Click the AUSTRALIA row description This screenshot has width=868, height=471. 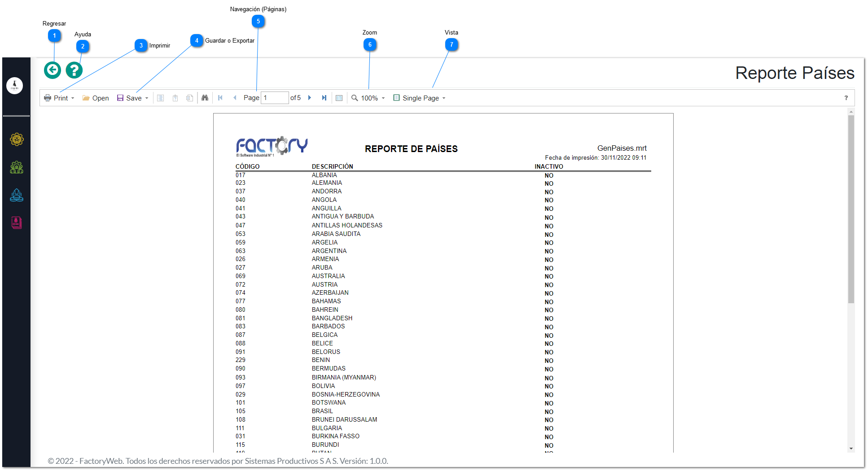pos(328,276)
